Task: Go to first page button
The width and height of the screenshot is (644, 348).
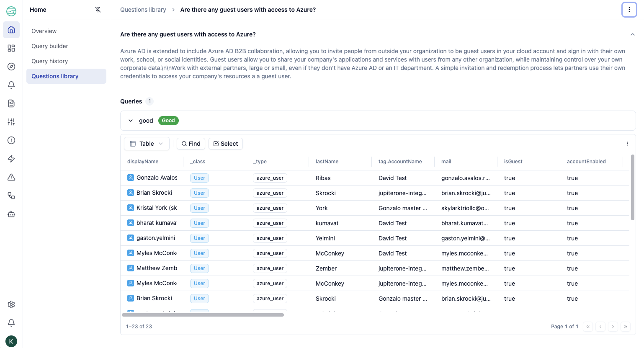Action: coord(588,327)
